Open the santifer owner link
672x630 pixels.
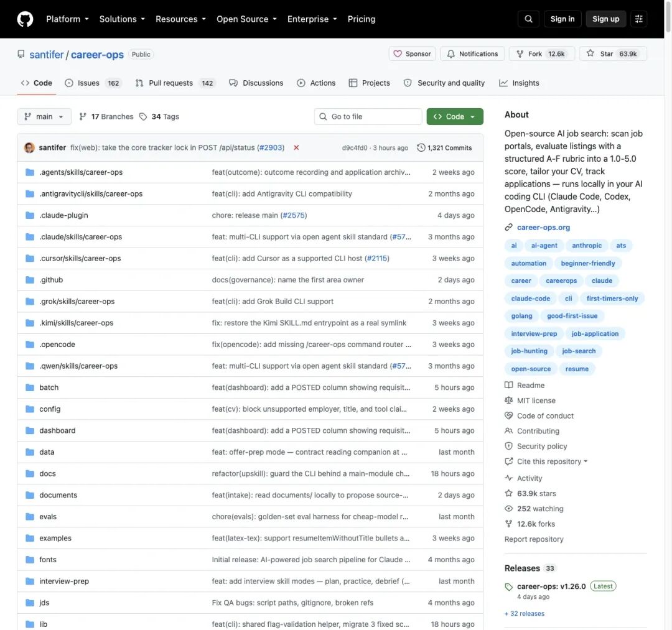click(x=46, y=54)
